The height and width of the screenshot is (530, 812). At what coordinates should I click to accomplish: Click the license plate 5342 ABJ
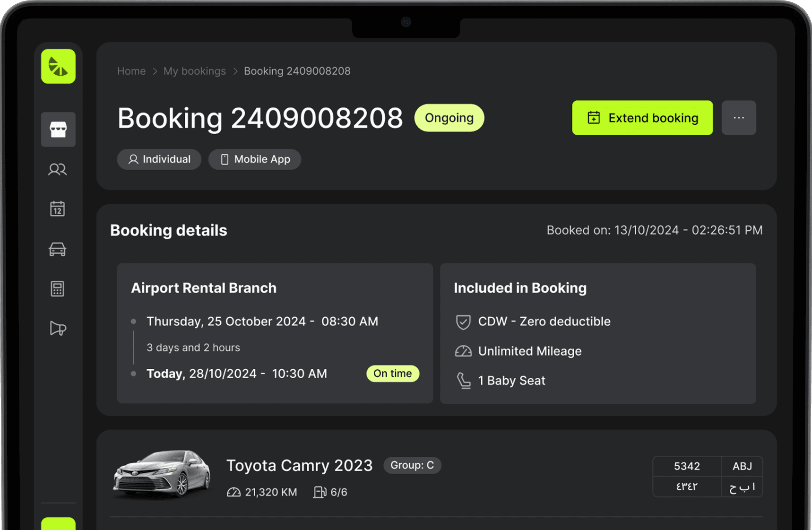(707, 476)
